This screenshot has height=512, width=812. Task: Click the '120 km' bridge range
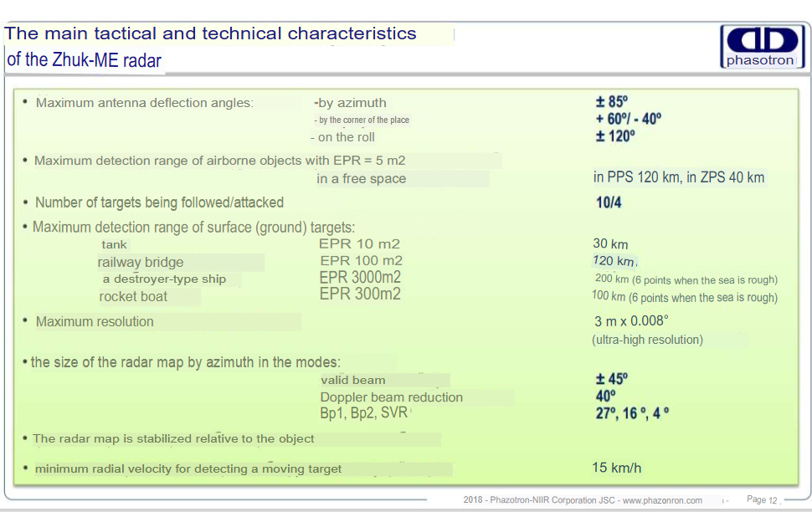point(614,261)
